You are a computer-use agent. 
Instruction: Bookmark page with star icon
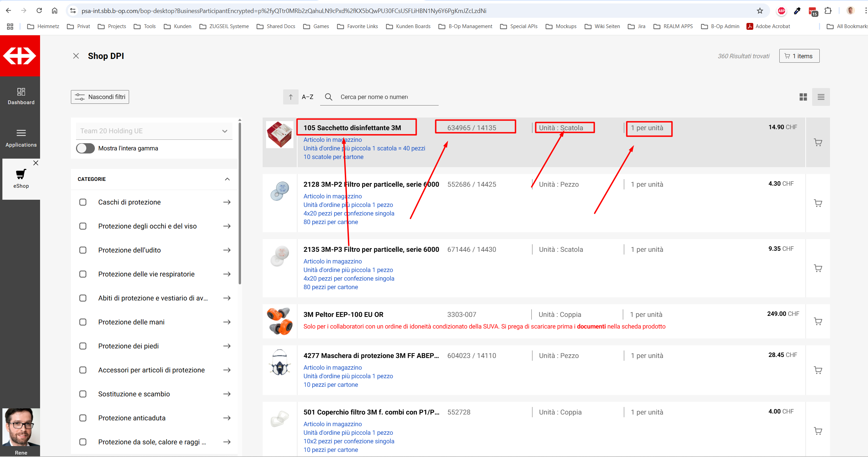760,11
